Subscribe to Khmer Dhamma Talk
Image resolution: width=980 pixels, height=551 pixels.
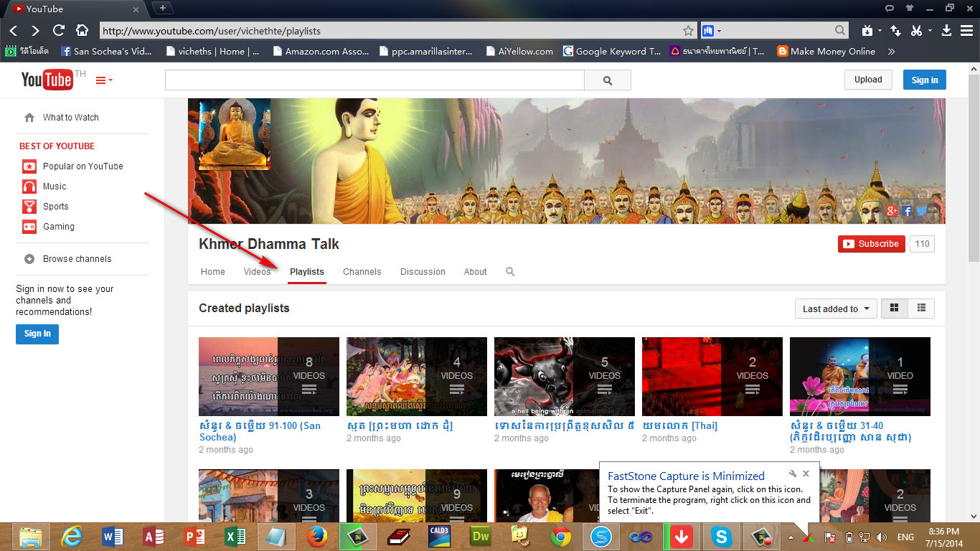(x=871, y=244)
